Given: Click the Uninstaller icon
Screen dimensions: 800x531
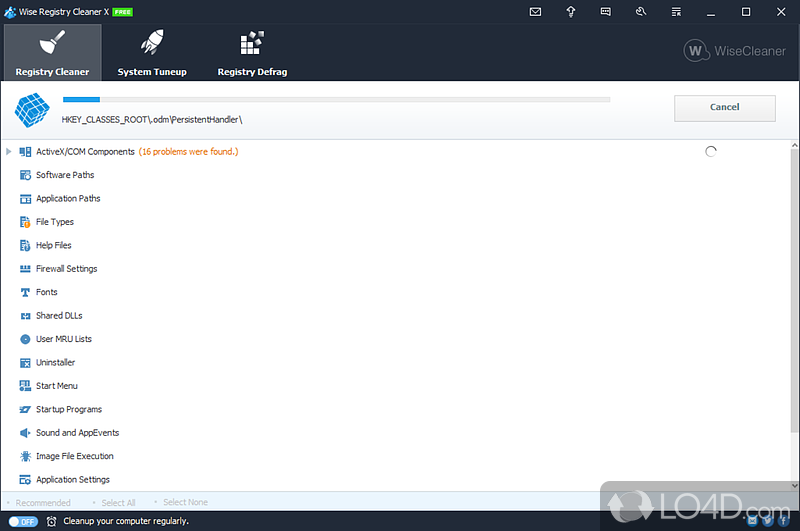Looking at the screenshot, I should click(25, 363).
